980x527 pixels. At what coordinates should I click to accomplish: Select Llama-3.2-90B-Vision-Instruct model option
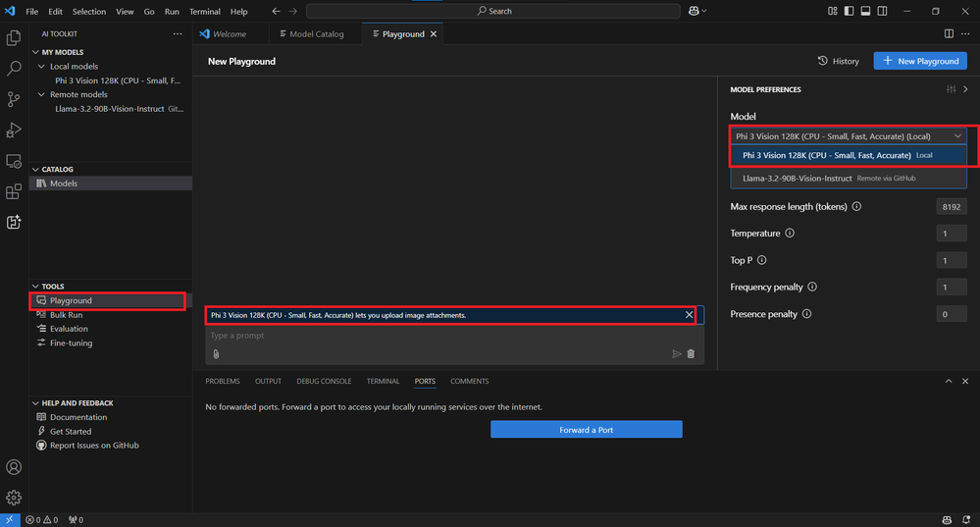[849, 179]
